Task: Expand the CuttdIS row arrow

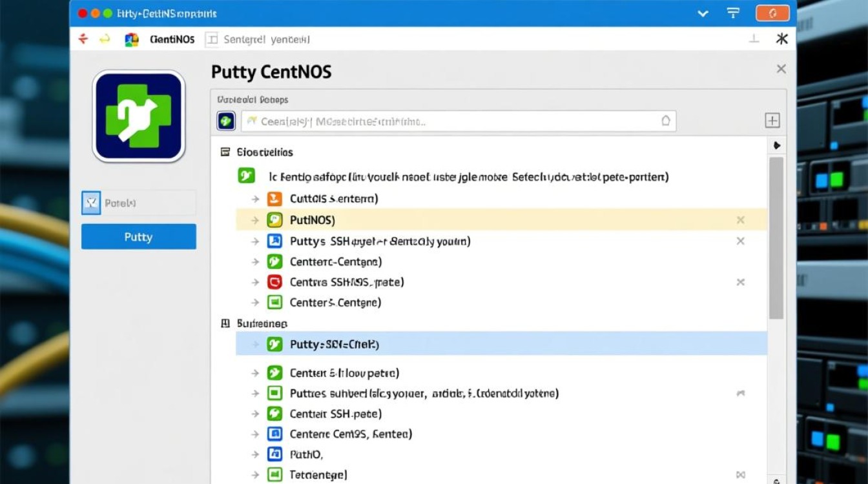Action: click(255, 199)
